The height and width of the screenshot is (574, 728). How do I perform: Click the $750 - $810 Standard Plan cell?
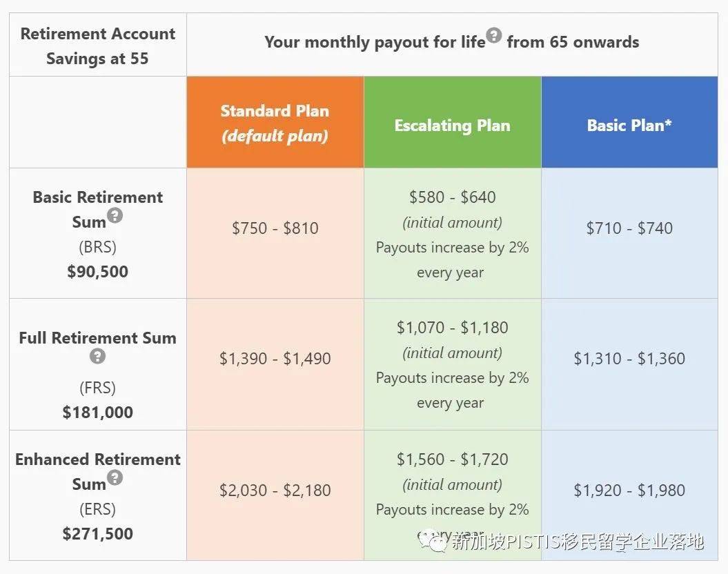coord(275,228)
